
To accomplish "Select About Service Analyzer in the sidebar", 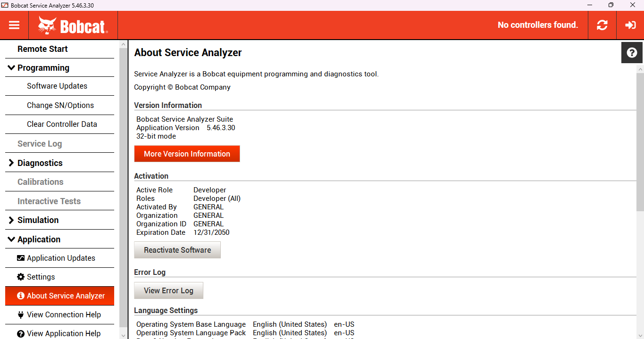I will 59,296.
